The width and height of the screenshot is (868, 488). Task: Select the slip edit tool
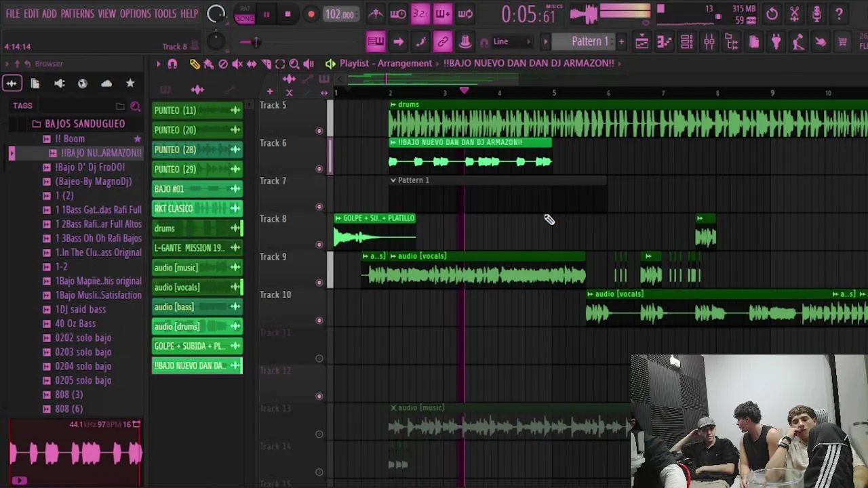[x=252, y=64]
